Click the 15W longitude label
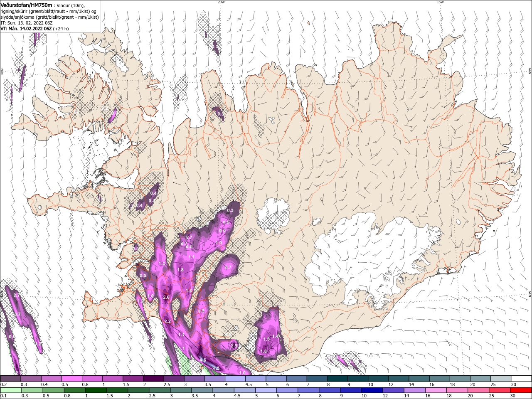532x399 pixels. click(440, 2)
